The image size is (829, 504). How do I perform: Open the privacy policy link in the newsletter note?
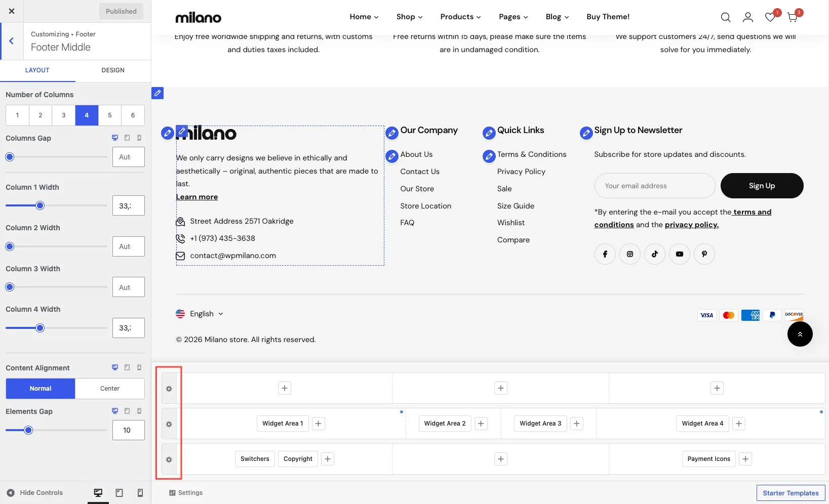pyautogui.click(x=692, y=225)
